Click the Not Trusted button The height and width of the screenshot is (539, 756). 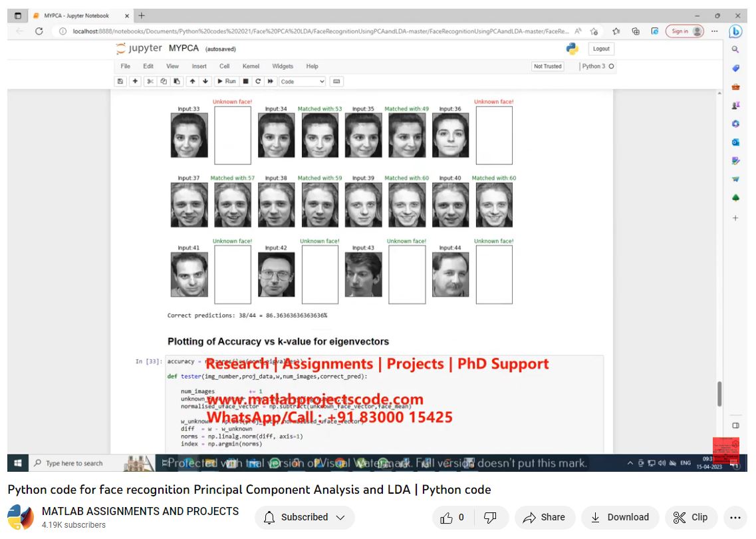(548, 66)
